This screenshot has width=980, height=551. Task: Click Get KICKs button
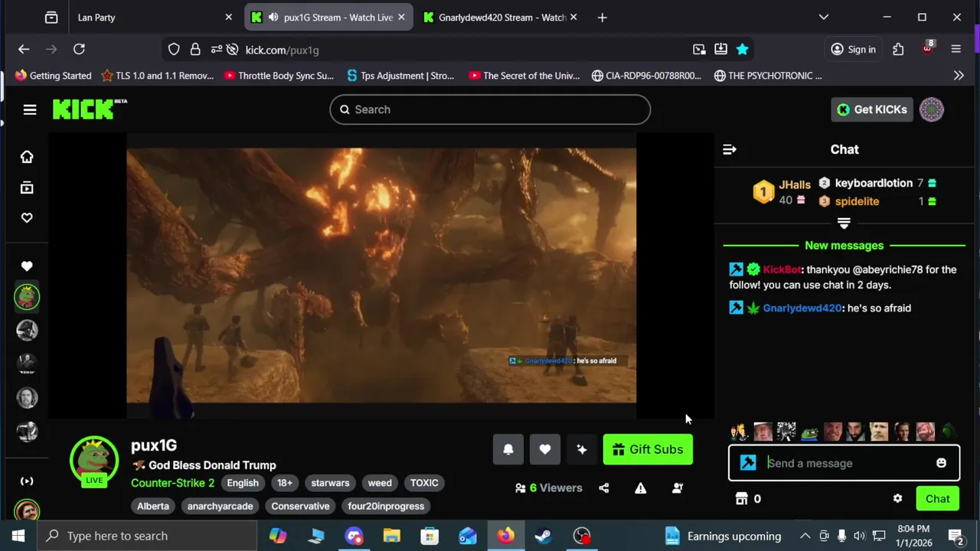872,109
